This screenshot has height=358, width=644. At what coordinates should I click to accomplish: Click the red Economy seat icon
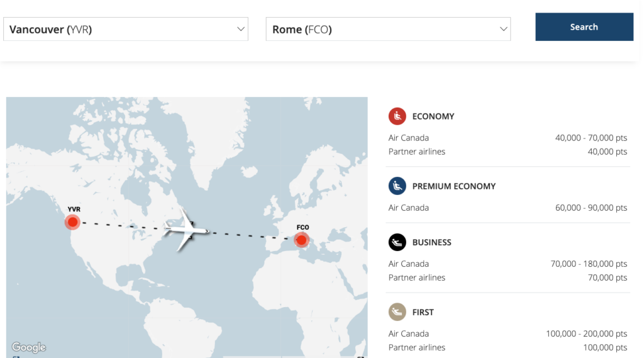[397, 116]
